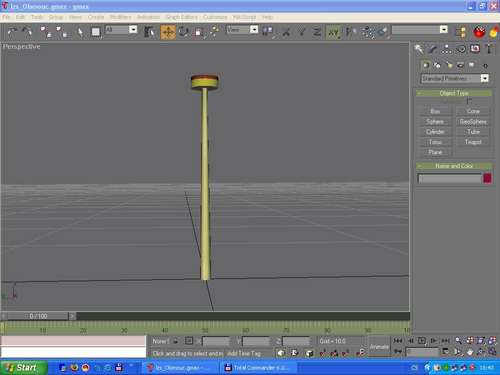Screen dimensions: 500x375
Task: Click the Redo arrow icon
Action: (x=27, y=32)
